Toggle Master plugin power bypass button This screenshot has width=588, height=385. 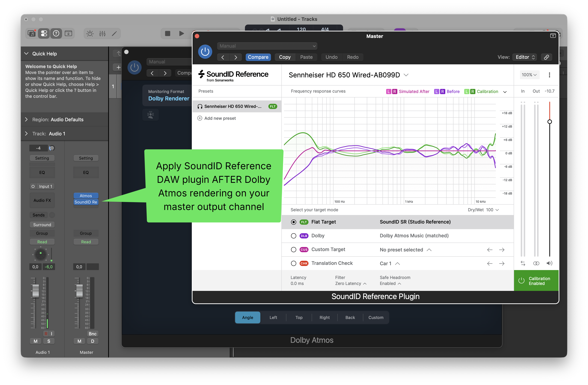205,52
